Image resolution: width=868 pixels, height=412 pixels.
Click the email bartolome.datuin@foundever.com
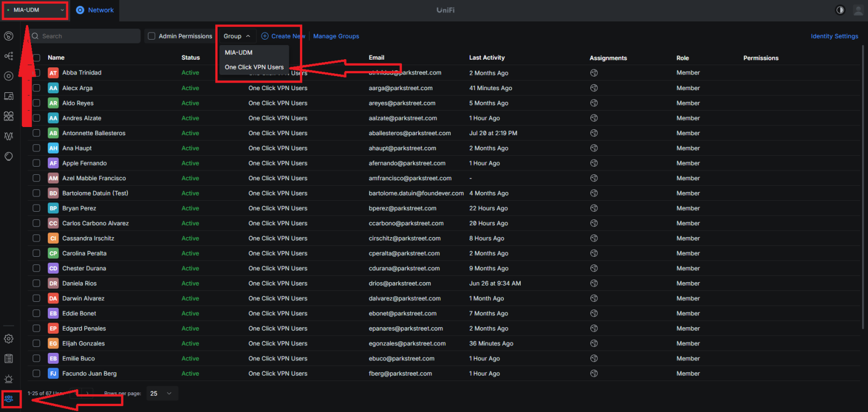pos(416,193)
